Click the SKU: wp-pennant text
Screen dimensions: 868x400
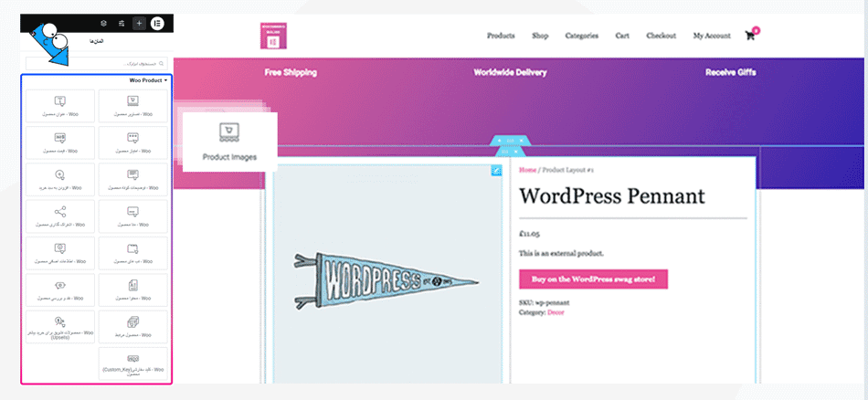click(545, 302)
